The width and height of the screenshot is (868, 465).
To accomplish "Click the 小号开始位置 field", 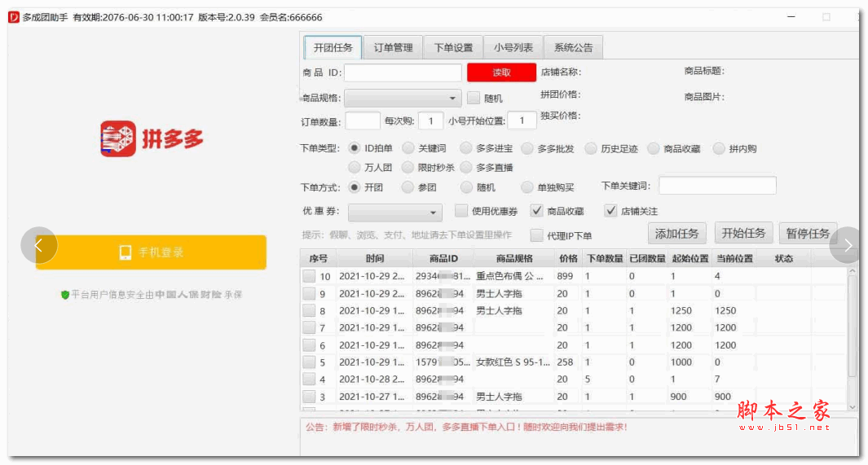I will point(522,121).
